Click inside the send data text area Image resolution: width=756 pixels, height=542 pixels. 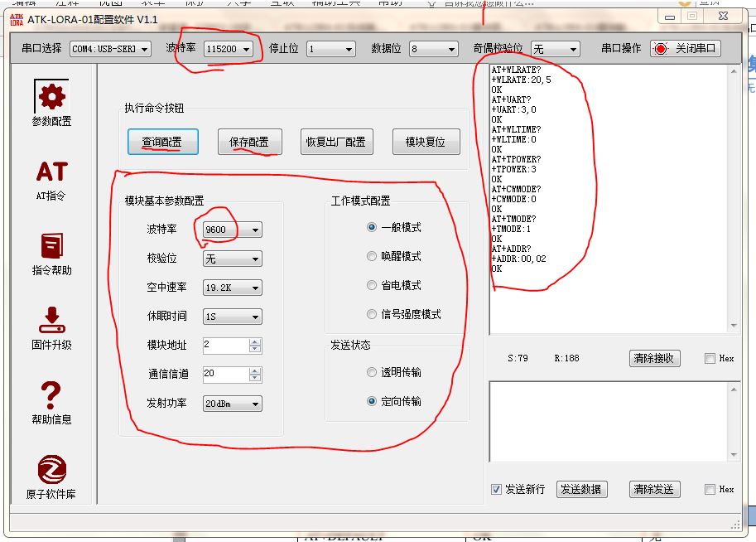click(x=609, y=421)
